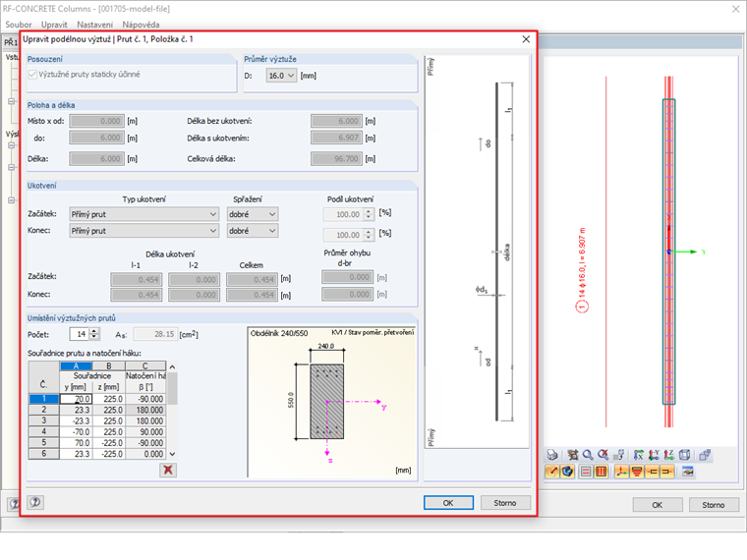Click the cancel zoom magnifier icon
Viewport: 747px width, 560px height.
(603, 455)
